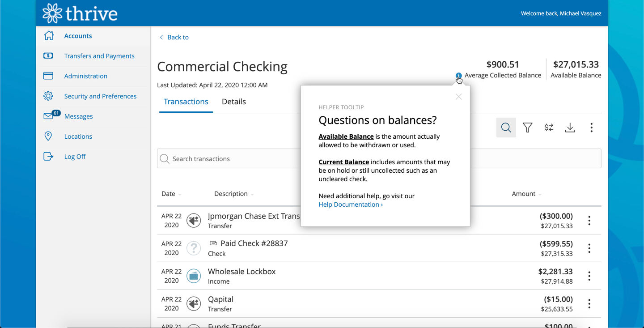Open Messages from the sidebar
The image size is (644, 328).
[x=78, y=116]
